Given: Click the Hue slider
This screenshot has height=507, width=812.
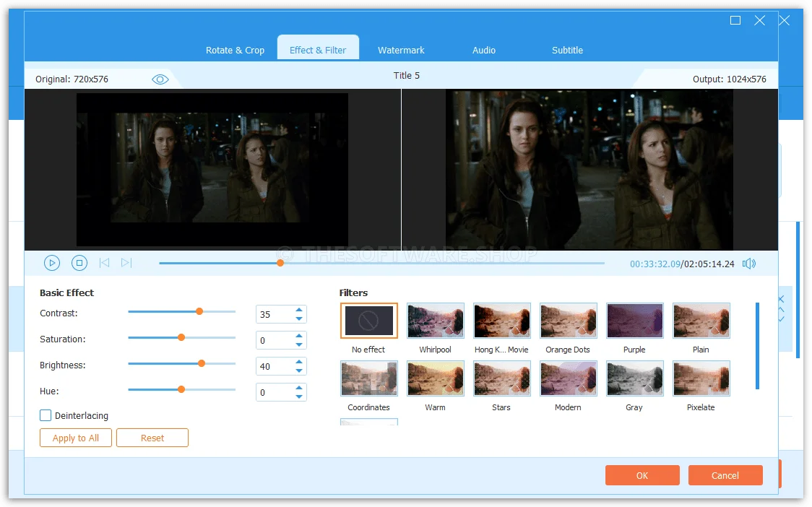Looking at the screenshot, I should click(x=181, y=389).
